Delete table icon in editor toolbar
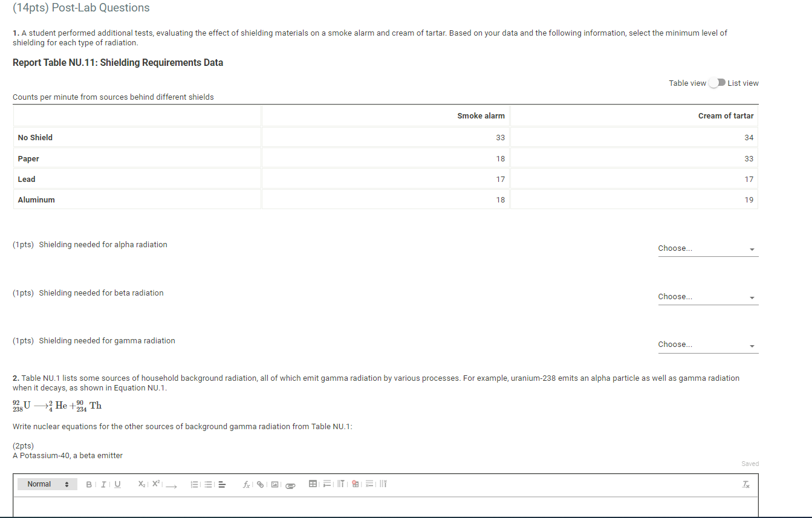Viewport: 812px width, 518px height. pos(356,484)
